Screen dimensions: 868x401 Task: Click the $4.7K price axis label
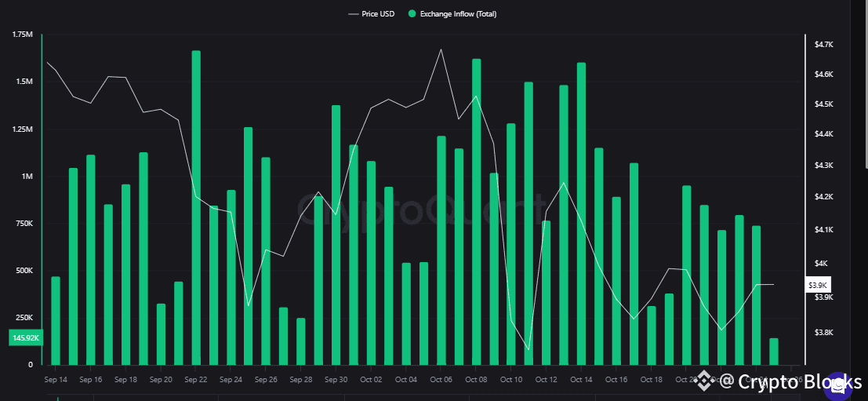point(823,44)
